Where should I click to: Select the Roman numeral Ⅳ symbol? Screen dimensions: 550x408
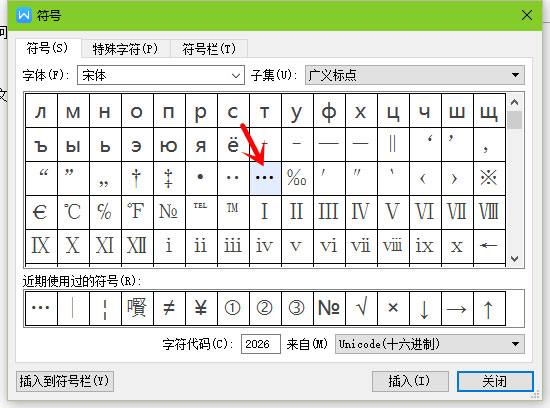coord(361,212)
